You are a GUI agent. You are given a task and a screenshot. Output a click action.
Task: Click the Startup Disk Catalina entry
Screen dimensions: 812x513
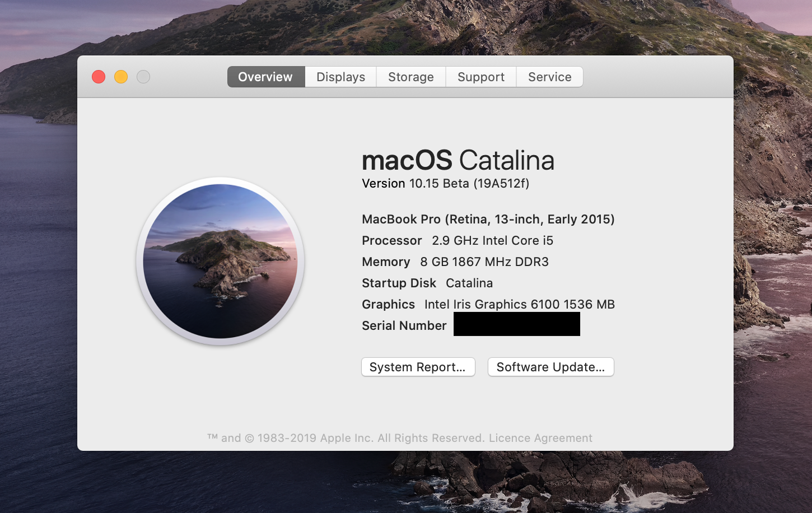coord(427,283)
